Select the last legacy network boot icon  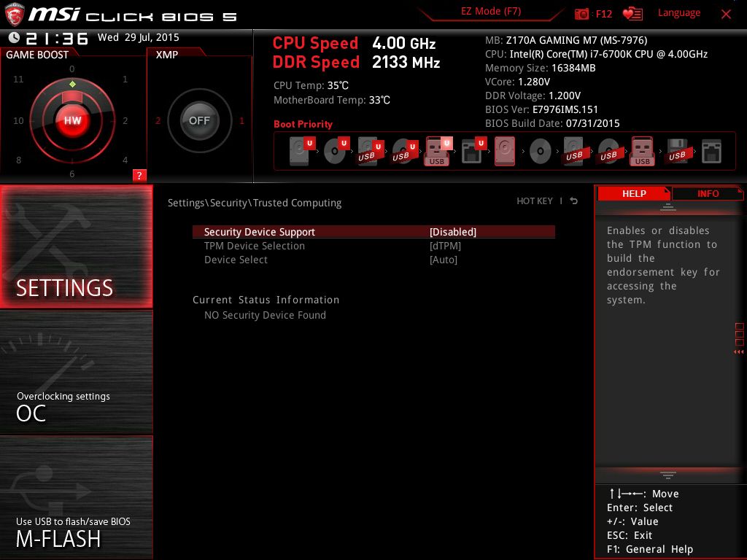[x=711, y=152]
